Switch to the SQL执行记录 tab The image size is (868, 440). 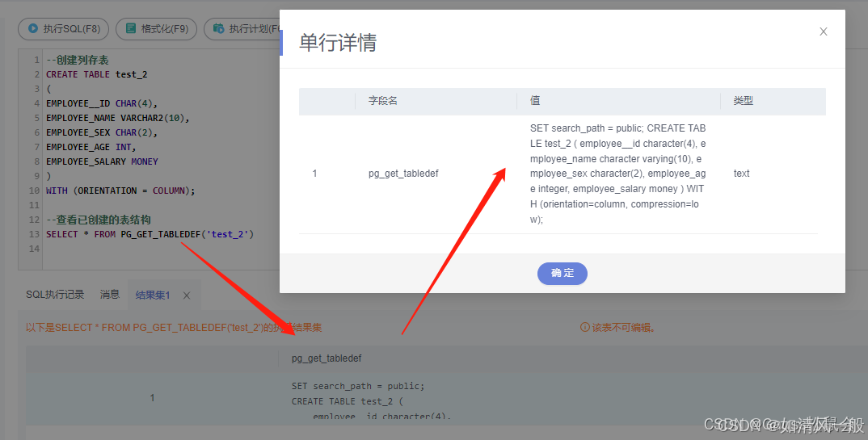(x=55, y=295)
